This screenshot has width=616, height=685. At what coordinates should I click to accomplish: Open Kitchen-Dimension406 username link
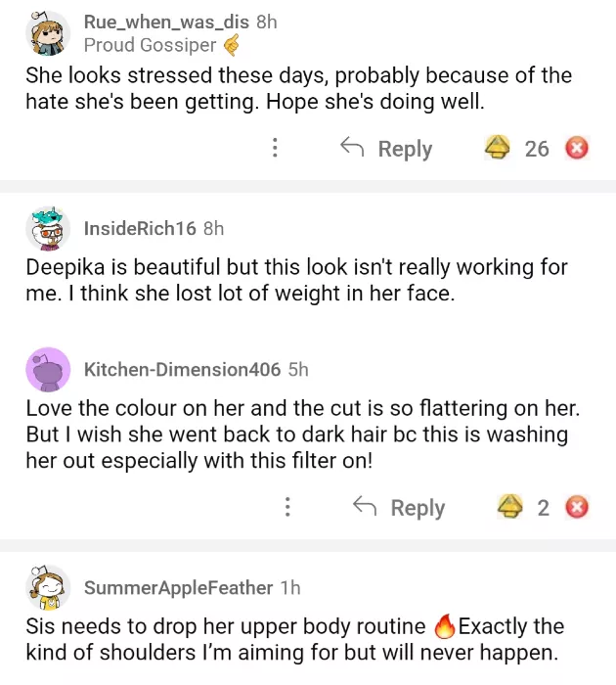click(x=183, y=369)
